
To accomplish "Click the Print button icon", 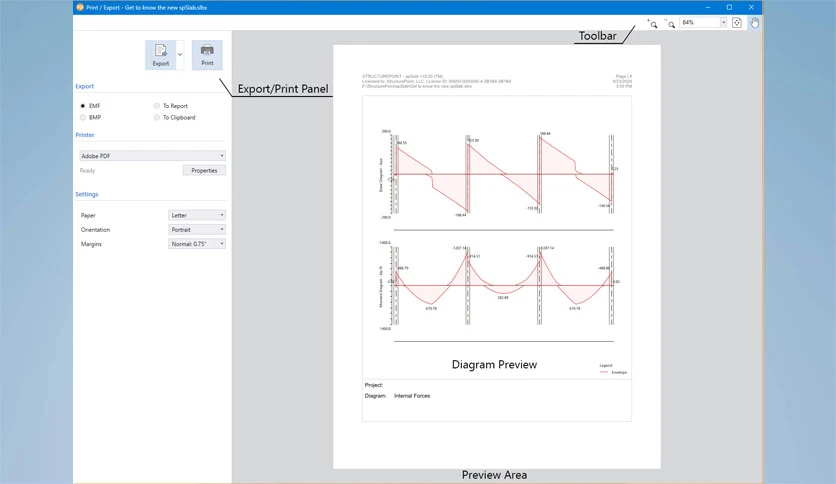I will 207,54.
